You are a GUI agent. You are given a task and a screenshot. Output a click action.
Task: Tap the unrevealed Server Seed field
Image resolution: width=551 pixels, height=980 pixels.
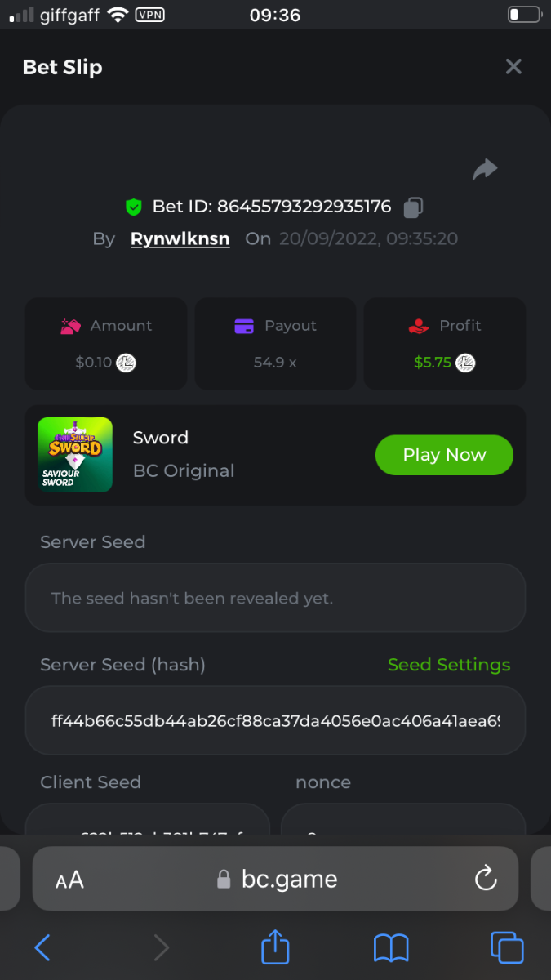point(275,598)
